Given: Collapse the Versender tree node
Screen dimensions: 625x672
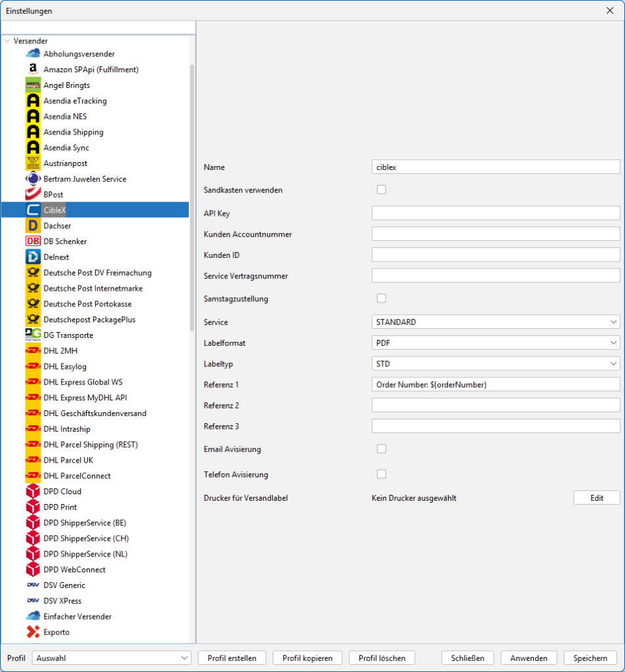Looking at the screenshot, I should coord(7,41).
